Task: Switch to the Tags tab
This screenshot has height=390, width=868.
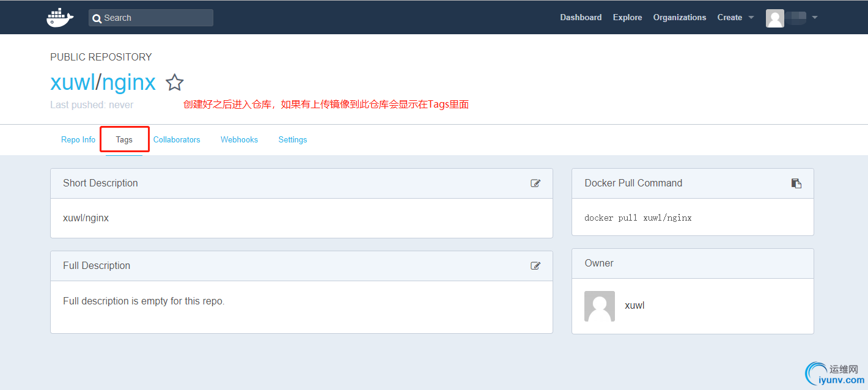Action: tap(124, 139)
